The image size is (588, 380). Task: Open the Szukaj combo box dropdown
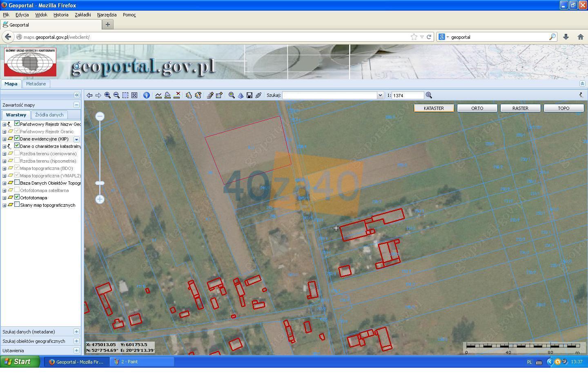tap(380, 95)
